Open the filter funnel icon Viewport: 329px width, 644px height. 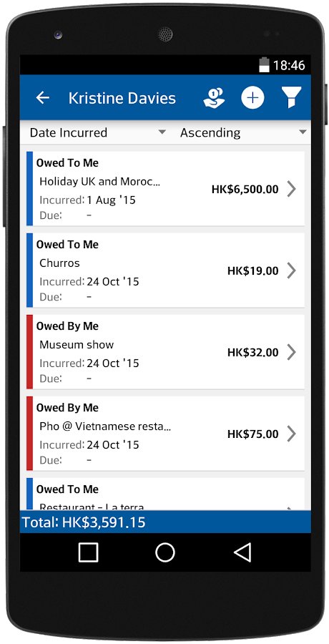coord(292,98)
